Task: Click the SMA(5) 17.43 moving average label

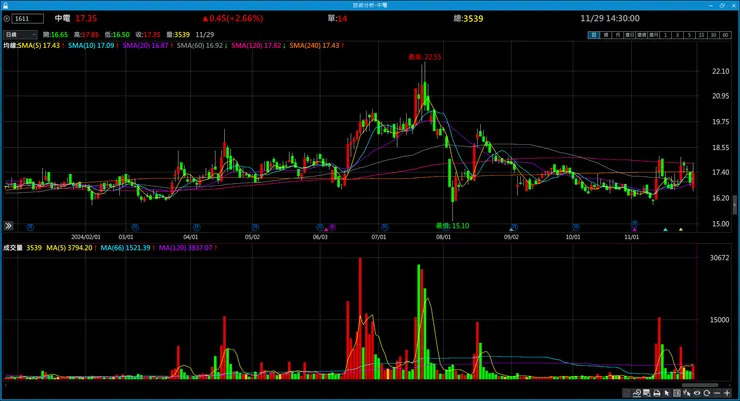Action: click(39, 46)
